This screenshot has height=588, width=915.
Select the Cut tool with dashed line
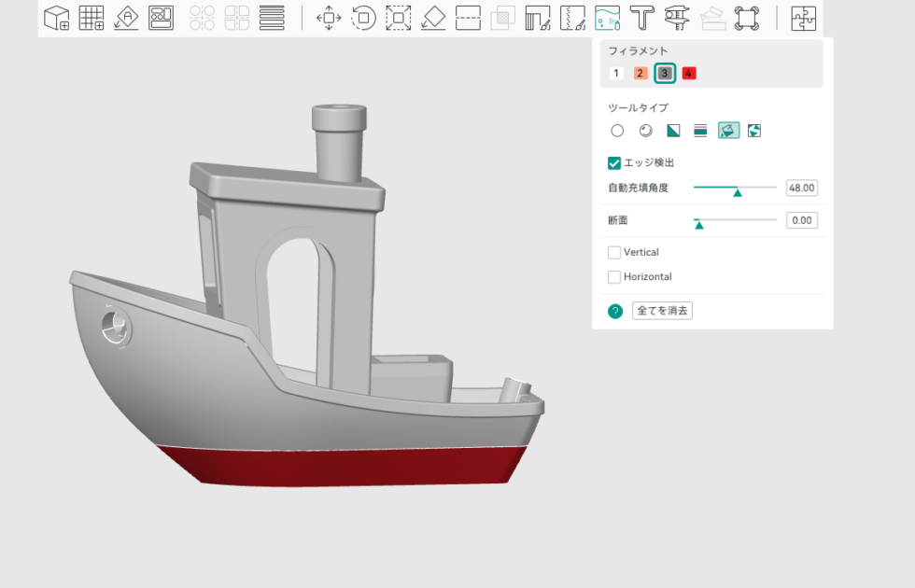click(x=468, y=18)
